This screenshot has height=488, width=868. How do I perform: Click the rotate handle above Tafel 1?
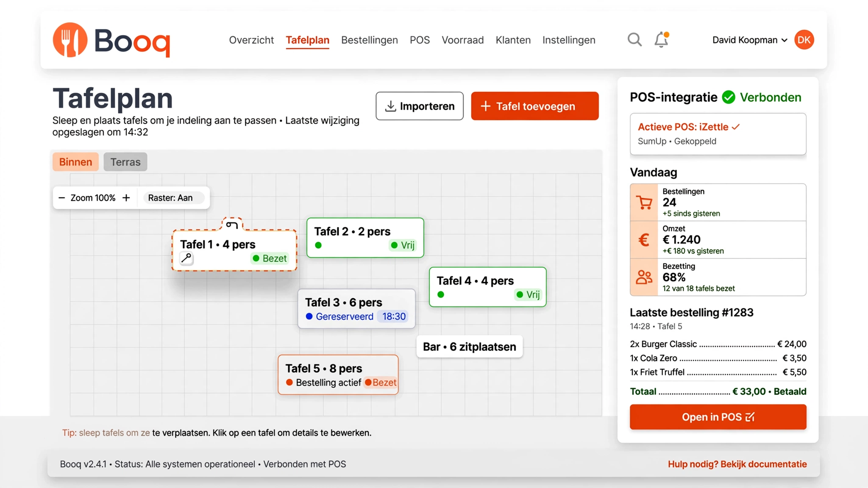pos(232,225)
